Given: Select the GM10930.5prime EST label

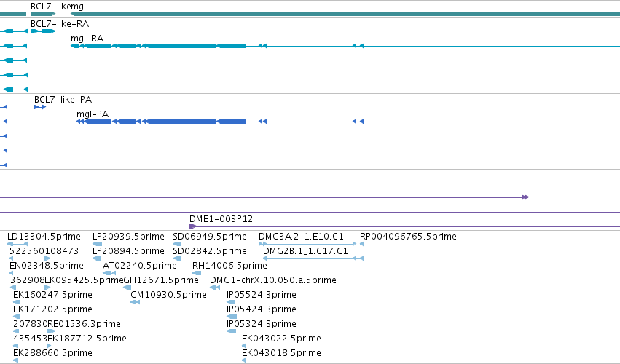Looking at the screenshot, I should (168, 295).
